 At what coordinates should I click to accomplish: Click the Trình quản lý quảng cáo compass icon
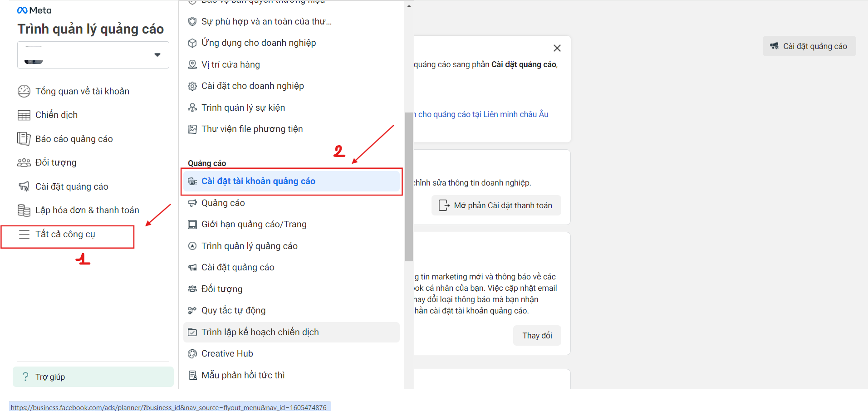tap(192, 246)
